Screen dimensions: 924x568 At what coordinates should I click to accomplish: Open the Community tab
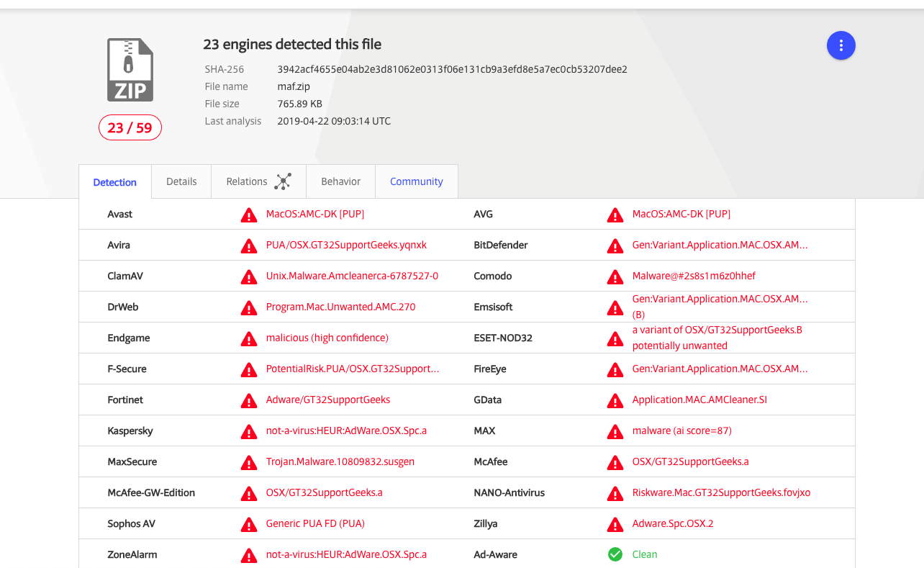click(417, 181)
